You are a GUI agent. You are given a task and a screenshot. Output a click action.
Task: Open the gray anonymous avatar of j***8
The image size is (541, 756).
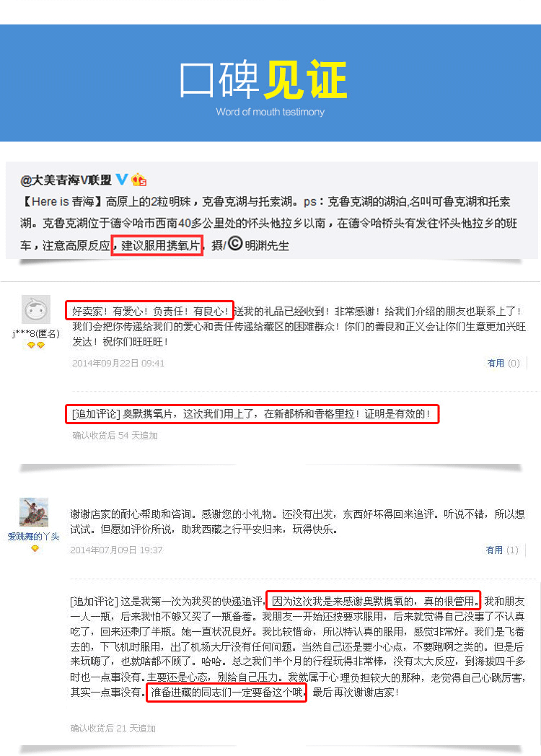(x=35, y=309)
